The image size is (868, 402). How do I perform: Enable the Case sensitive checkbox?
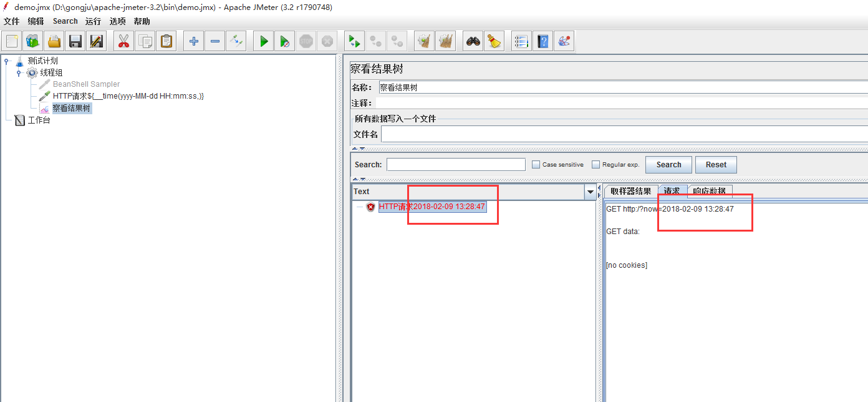pos(536,165)
